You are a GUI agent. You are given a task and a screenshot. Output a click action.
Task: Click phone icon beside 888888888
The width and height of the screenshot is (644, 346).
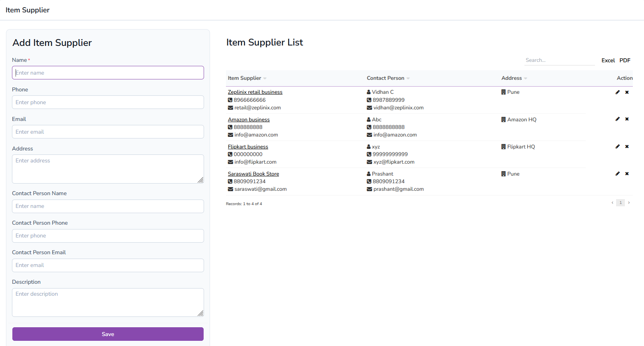tap(230, 127)
